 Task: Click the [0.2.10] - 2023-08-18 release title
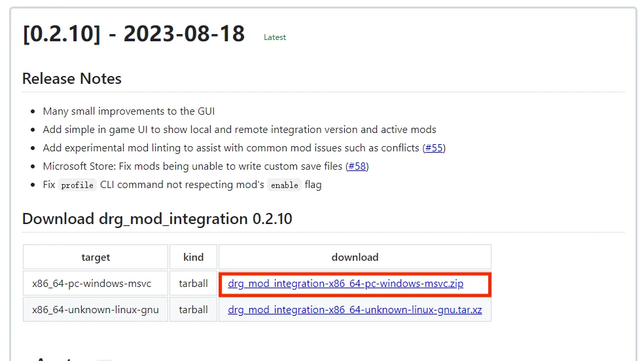click(x=134, y=33)
